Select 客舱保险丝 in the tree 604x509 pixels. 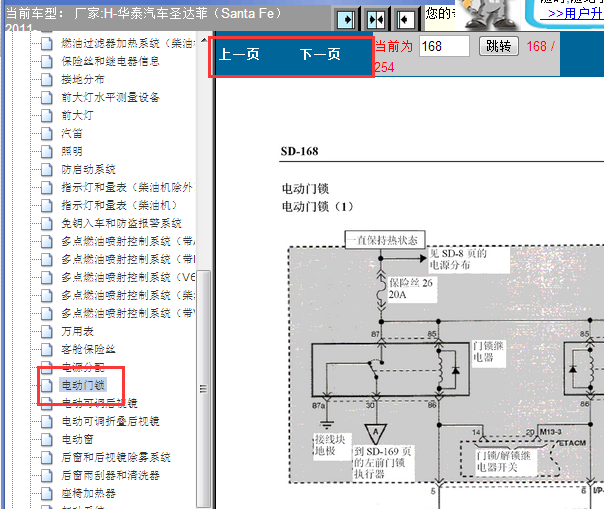(x=88, y=349)
